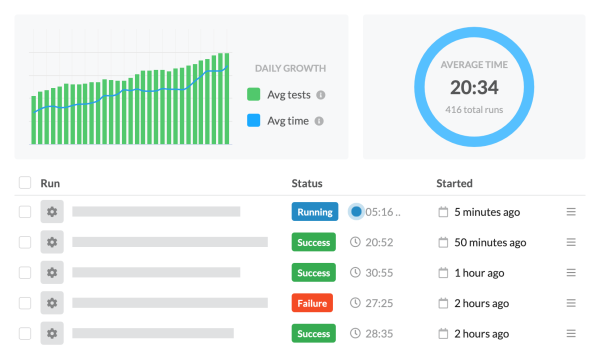Click the Started column header

454,183
